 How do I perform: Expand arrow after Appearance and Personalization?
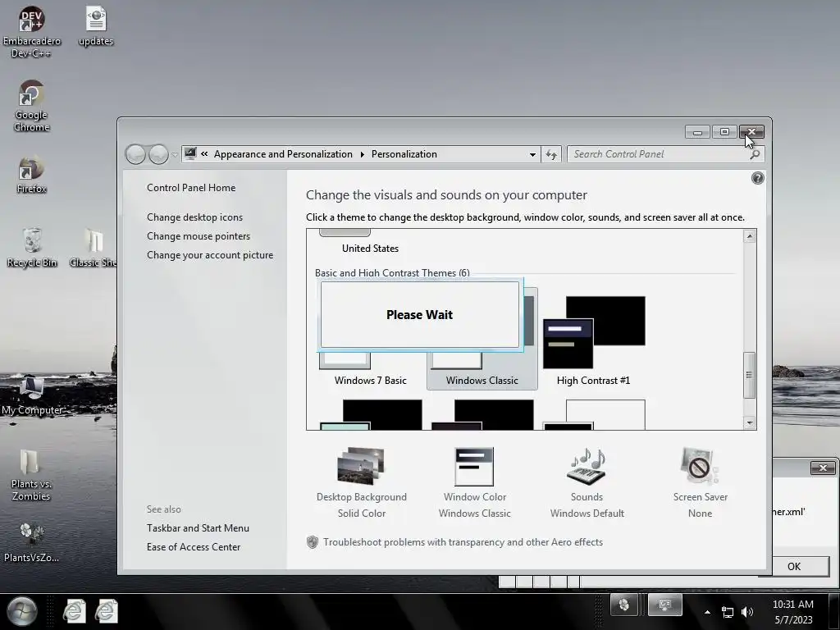coord(362,154)
